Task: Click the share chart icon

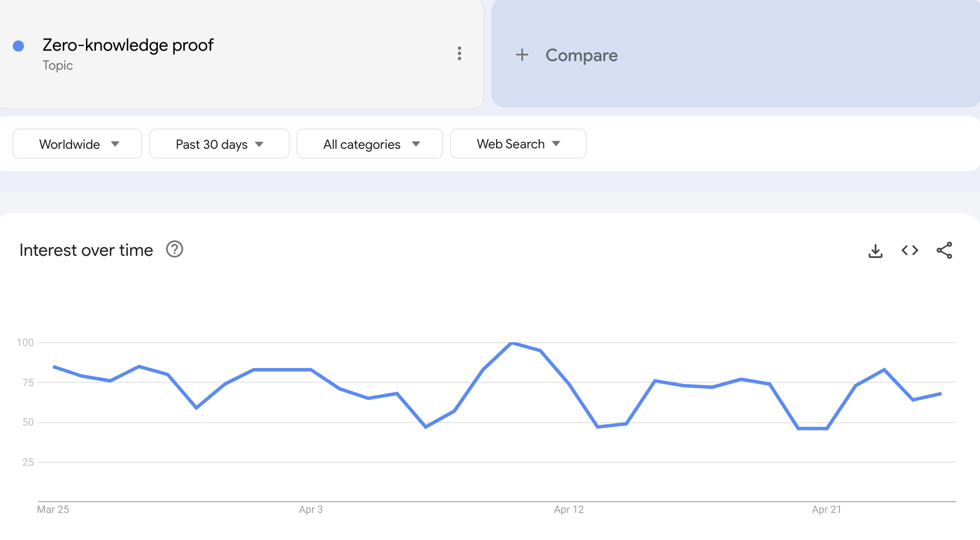Action: point(944,250)
